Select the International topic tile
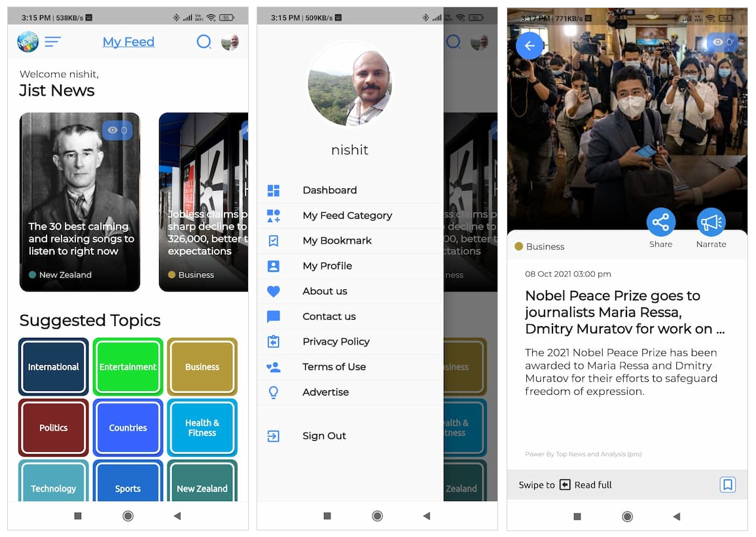The image size is (756, 537). [54, 367]
